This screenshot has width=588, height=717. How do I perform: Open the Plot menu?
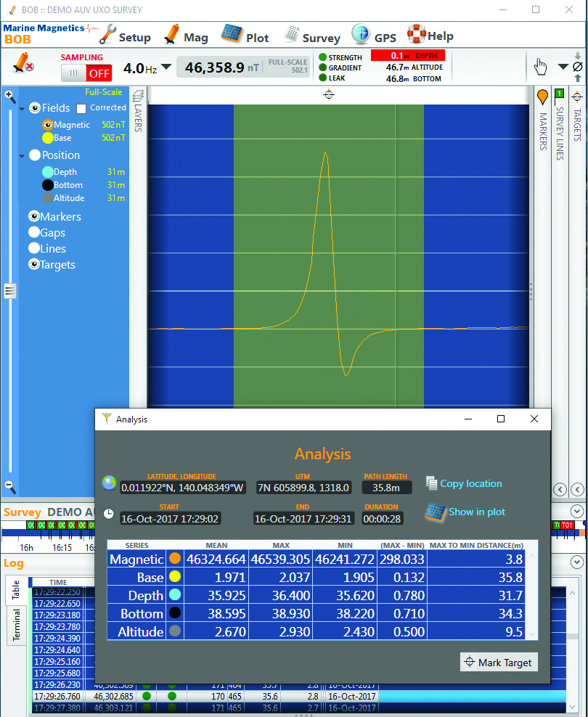(245, 36)
